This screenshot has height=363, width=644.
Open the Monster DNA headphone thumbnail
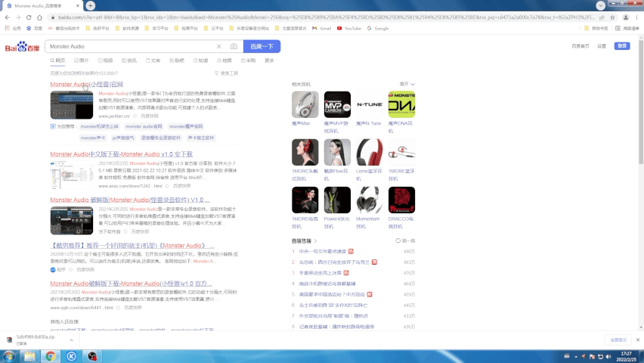[401, 104]
